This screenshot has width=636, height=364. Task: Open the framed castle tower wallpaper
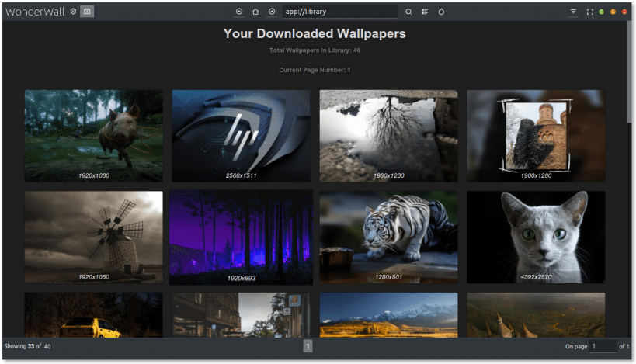[536, 136]
